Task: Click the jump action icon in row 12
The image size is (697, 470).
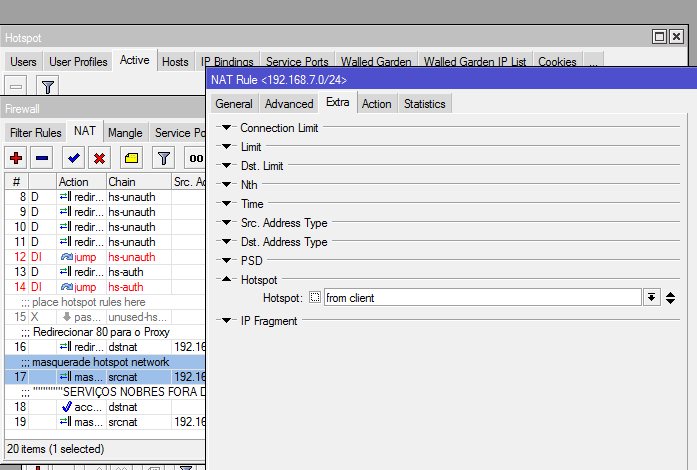Action: pyautogui.click(x=67, y=257)
